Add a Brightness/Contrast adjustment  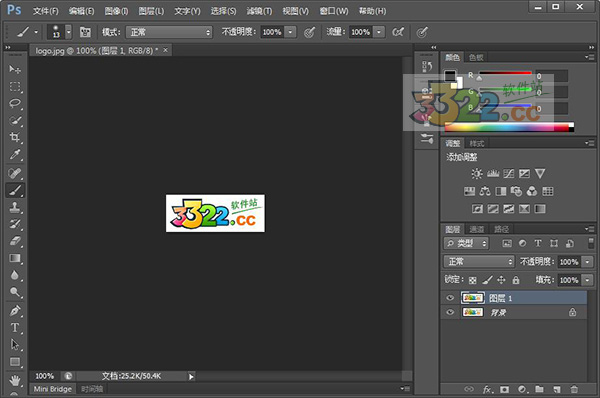477,174
